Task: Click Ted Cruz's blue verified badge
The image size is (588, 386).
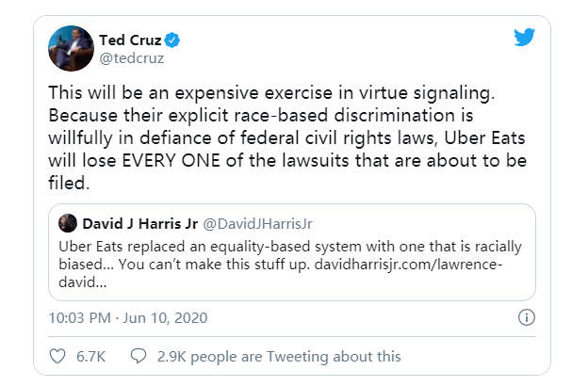Action: (x=172, y=40)
